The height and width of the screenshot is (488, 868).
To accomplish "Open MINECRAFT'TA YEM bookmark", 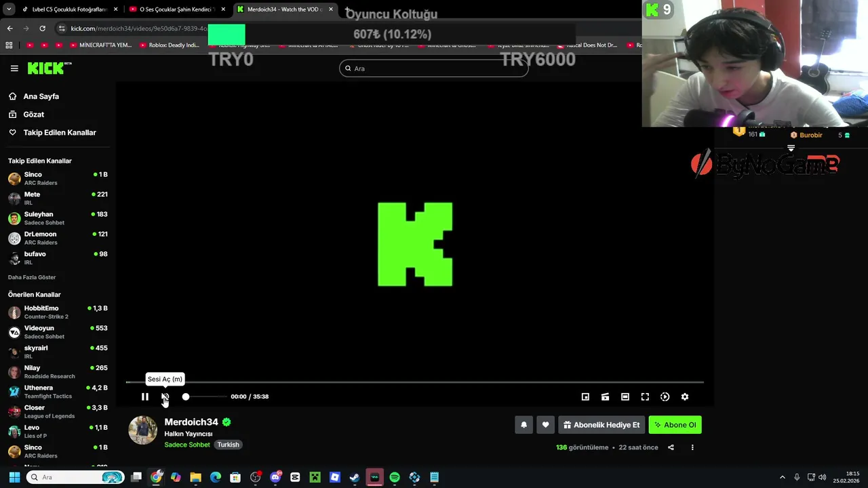I will 100,45.
